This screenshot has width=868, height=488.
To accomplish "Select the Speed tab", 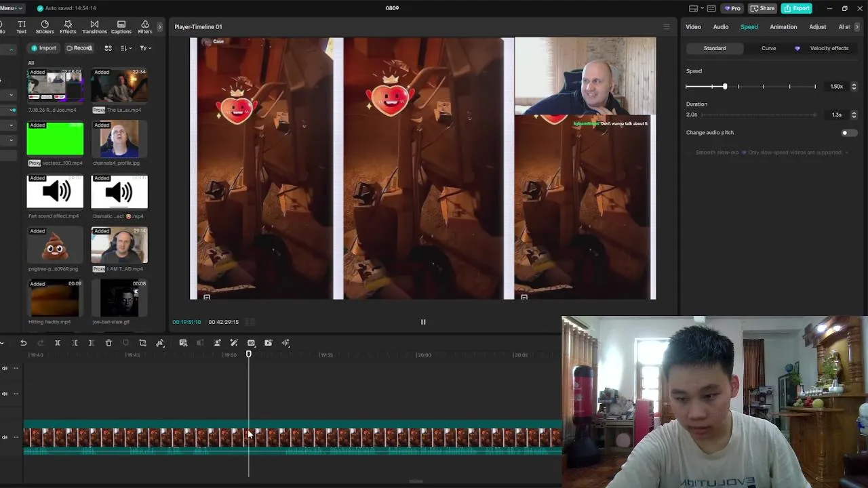I will tap(749, 27).
